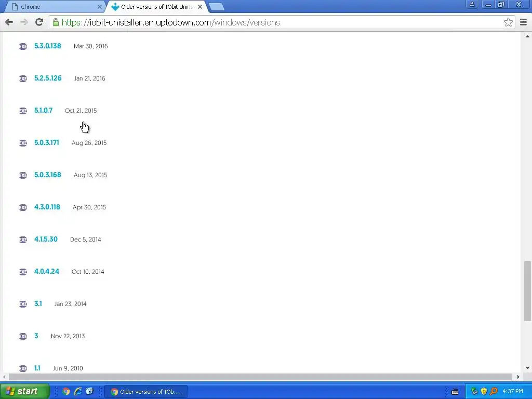Close the Chrome tab

point(99,7)
